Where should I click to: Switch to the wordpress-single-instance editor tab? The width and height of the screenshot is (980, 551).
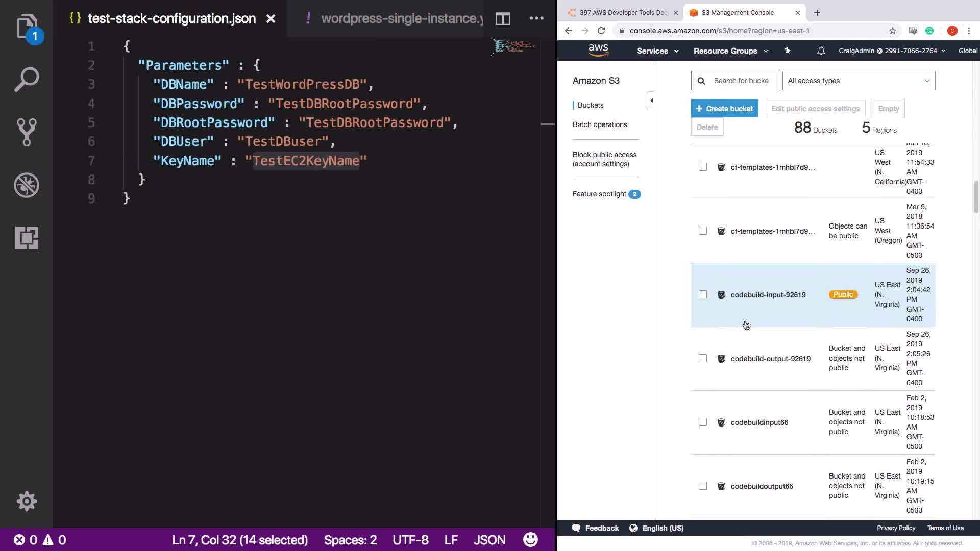click(x=398, y=19)
